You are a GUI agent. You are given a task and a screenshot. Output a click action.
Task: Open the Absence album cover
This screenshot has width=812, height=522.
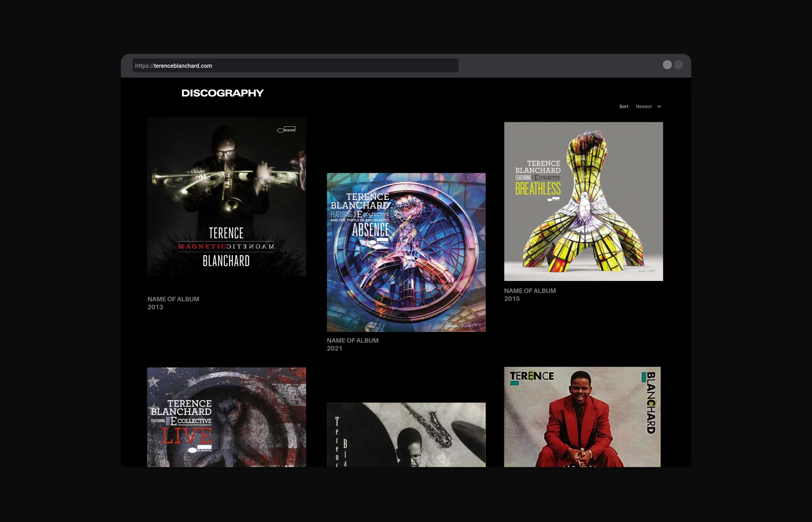point(406,252)
